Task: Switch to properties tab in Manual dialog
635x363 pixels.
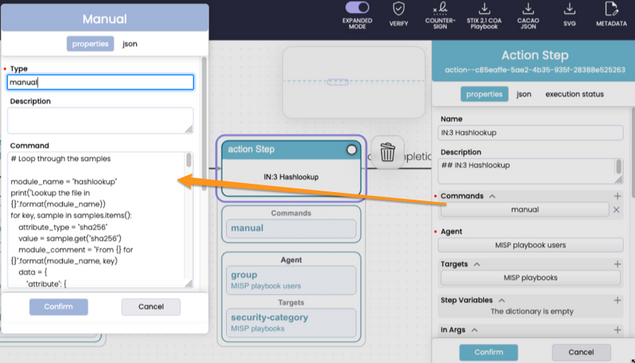Action: [90, 44]
